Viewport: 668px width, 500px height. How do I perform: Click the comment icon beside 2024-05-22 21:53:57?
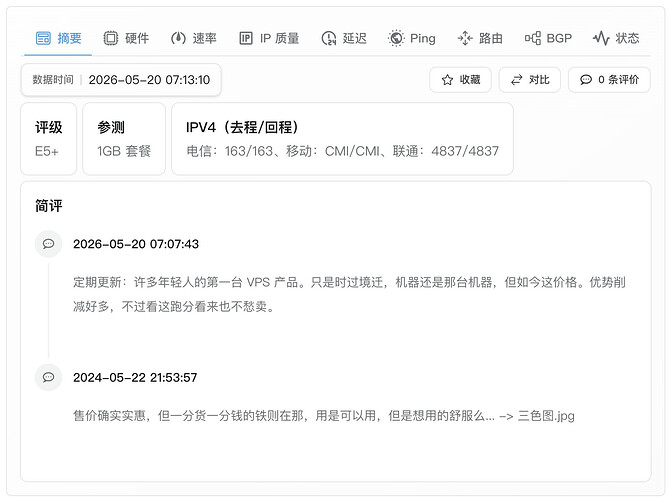[49, 377]
